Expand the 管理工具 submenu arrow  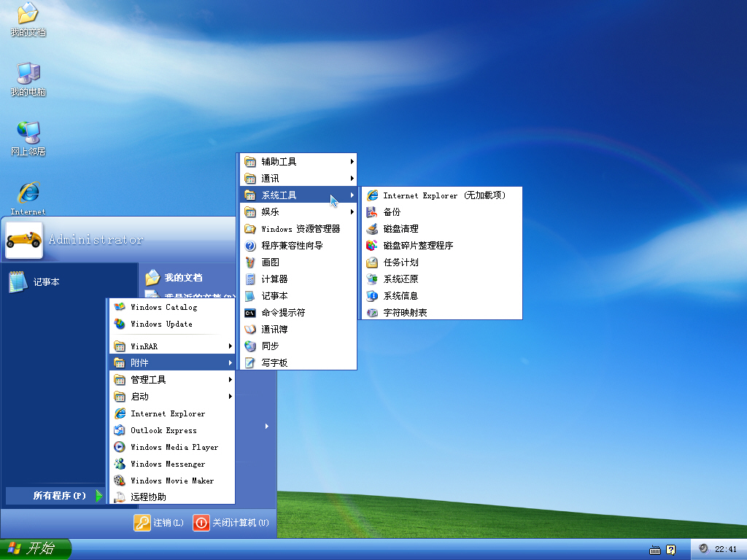pyautogui.click(x=230, y=379)
